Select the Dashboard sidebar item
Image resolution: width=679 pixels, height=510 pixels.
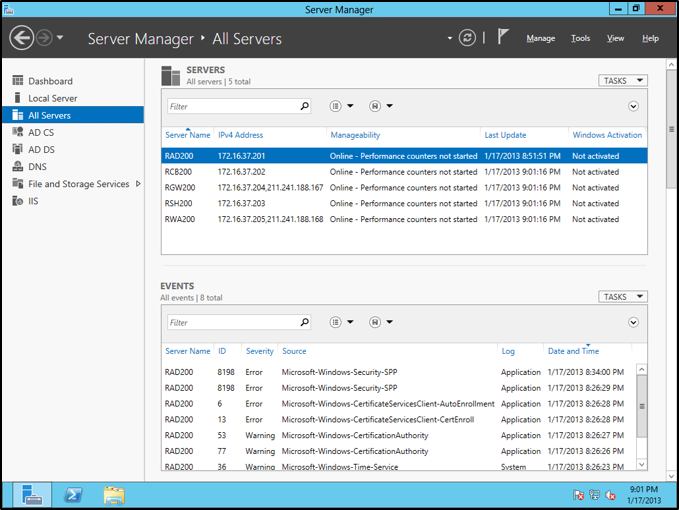50,81
